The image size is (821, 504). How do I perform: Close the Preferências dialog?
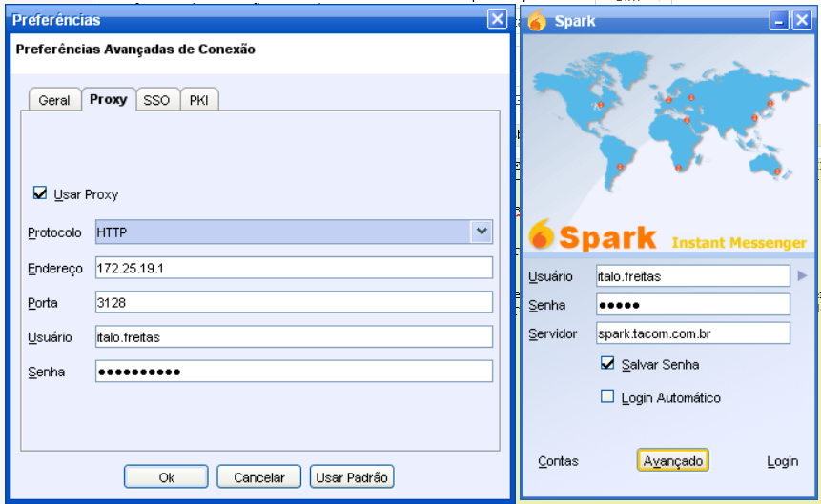tap(497, 19)
